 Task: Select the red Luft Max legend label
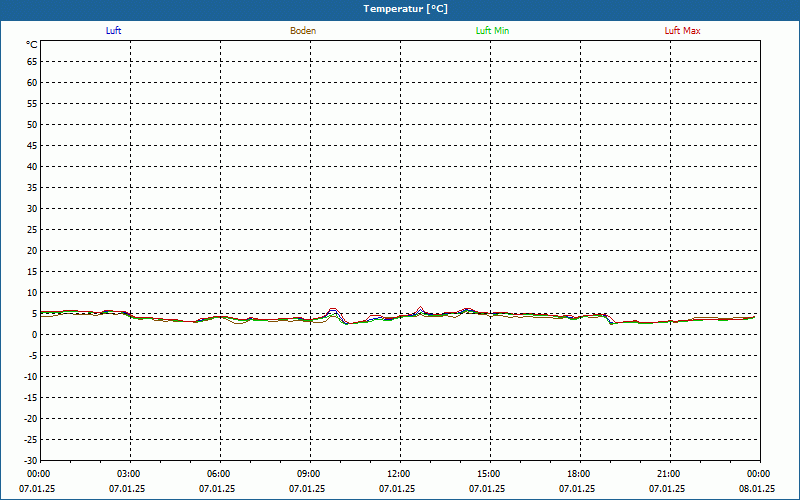pyautogui.click(x=682, y=31)
